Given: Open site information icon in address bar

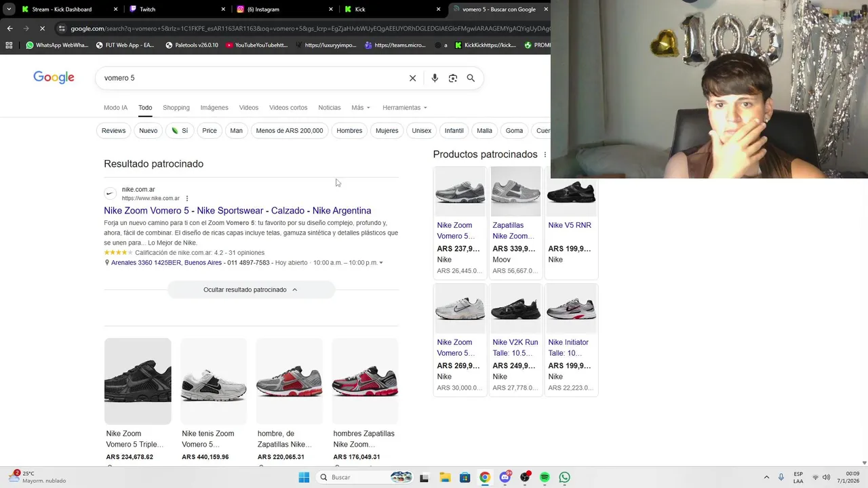Looking at the screenshot, I should coord(62,28).
